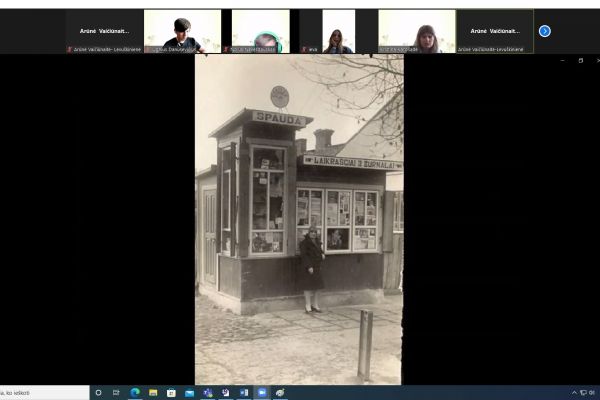
Task: Open the app icon right of Teams in taskbar
Action: [x=226, y=393]
